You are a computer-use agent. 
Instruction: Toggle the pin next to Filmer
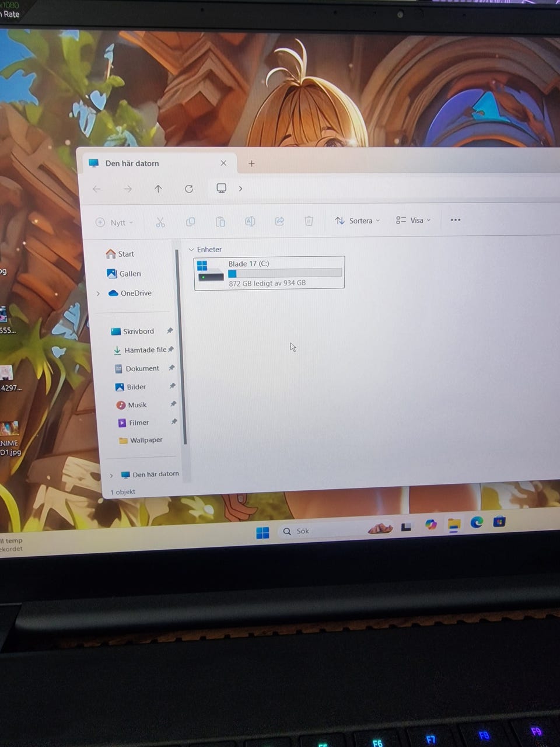point(174,421)
